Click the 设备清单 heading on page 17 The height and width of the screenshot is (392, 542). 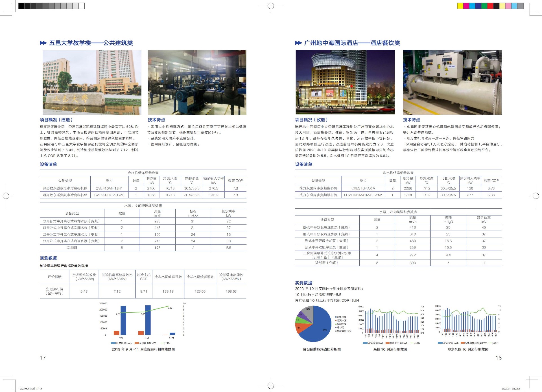(48, 164)
